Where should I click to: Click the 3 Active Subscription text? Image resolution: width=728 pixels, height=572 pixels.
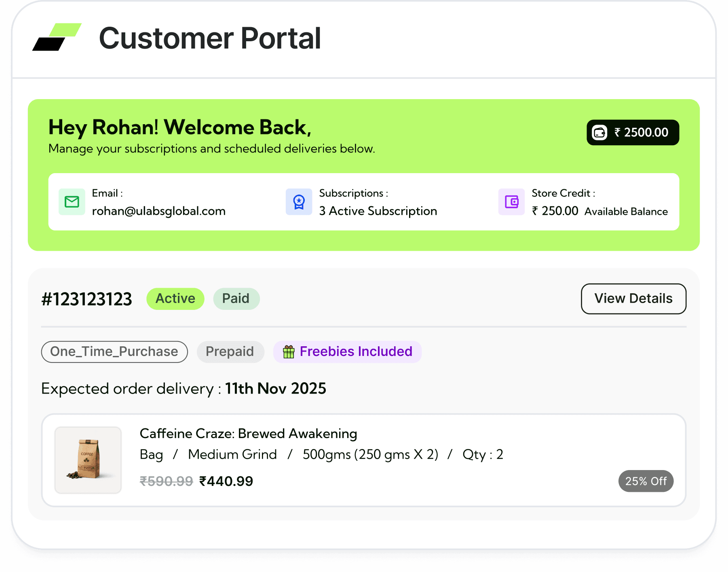click(378, 211)
